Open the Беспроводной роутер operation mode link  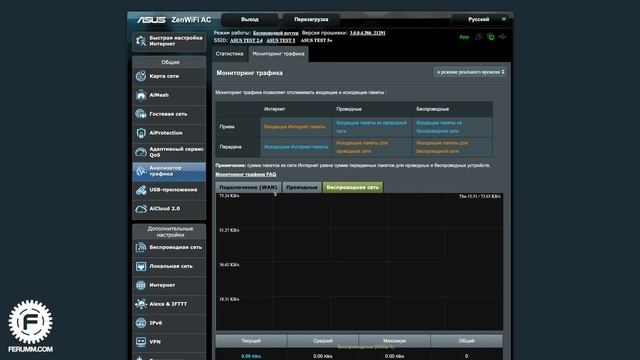pos(276,33)
